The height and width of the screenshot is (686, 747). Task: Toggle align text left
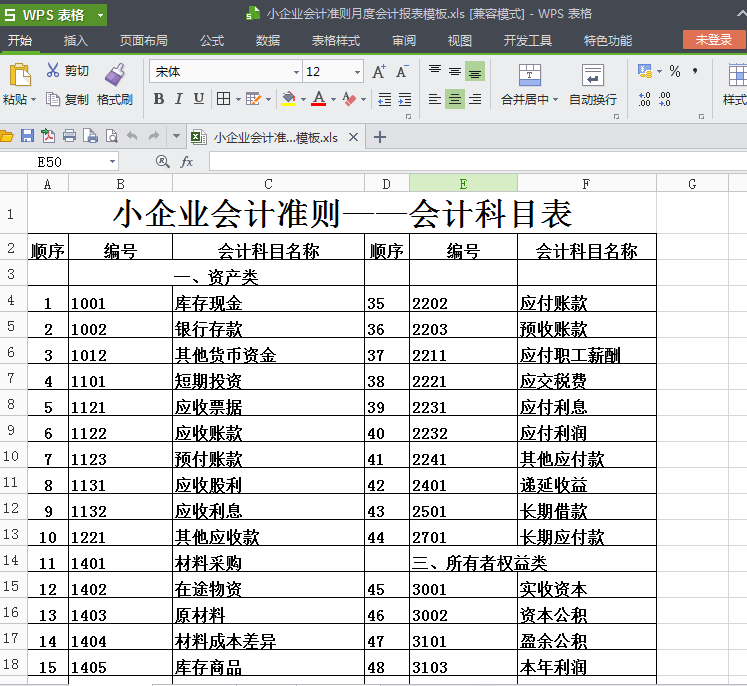coord(434,99)
